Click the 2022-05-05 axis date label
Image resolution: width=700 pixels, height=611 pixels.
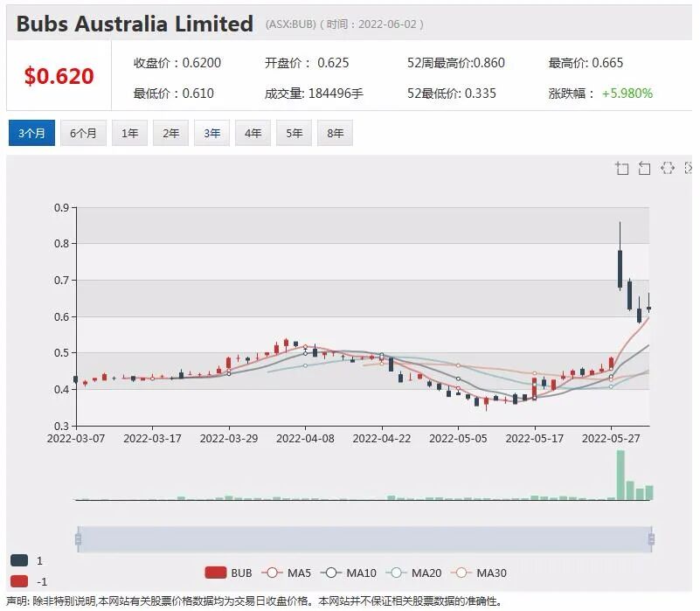click(458, 439)
